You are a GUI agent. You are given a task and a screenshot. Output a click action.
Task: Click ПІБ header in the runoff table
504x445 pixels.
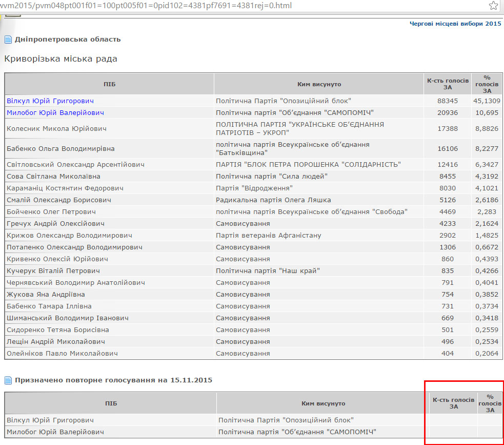tap(111, 404)
